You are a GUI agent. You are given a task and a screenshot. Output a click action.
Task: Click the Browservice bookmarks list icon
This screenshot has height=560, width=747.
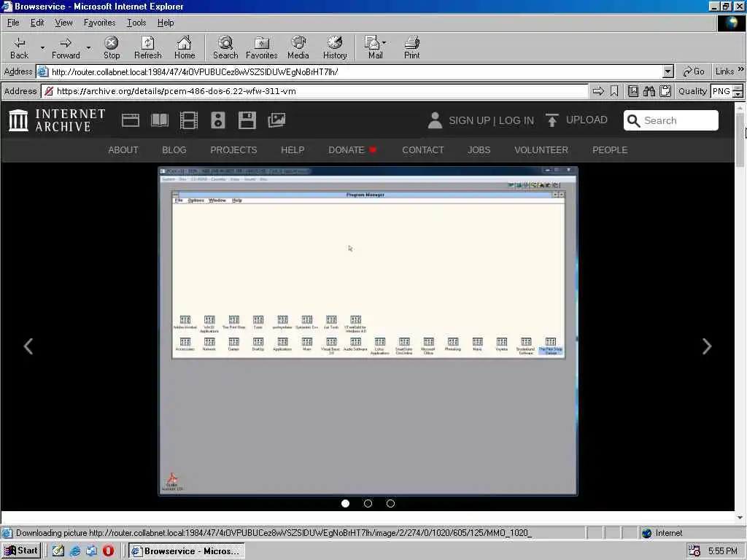click(x=632, y=91)
